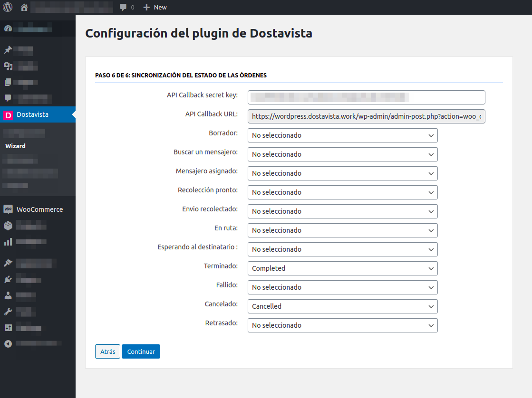Click the Dostavista pink D icon
Screen dimensions: 532x398
[x=8, y=115]
